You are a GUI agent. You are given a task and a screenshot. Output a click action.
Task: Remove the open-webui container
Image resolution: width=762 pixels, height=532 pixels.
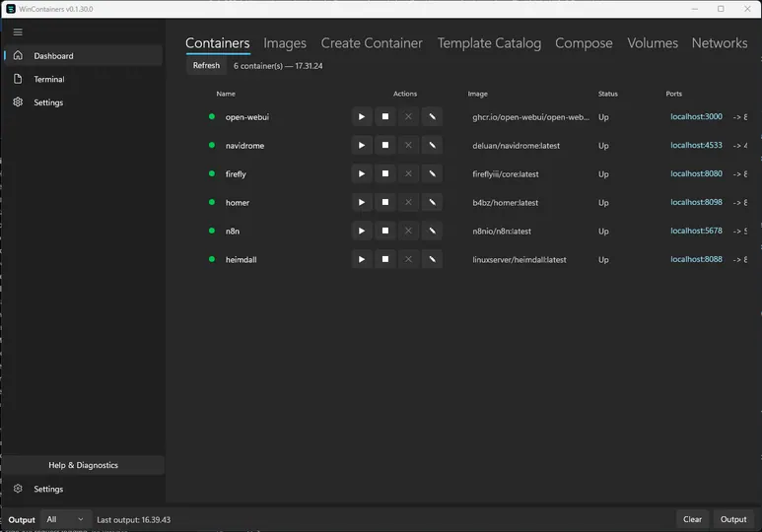coord(408,116)
